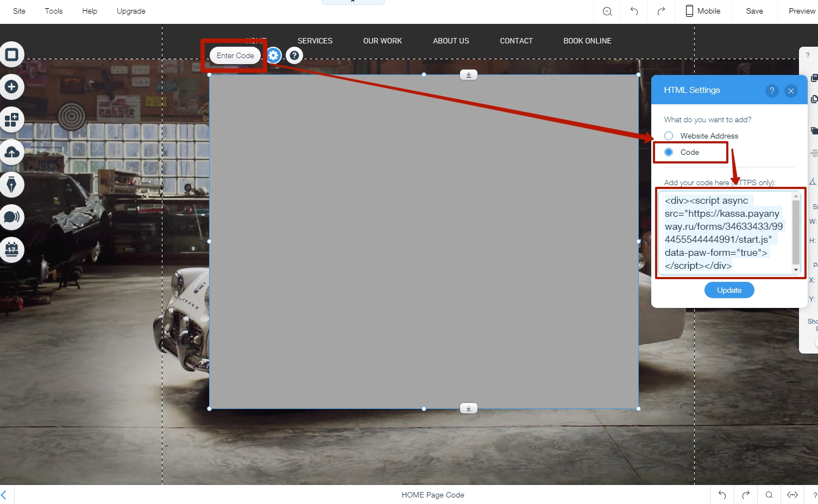Go to ABOUT US nav page

pos(451,41)
